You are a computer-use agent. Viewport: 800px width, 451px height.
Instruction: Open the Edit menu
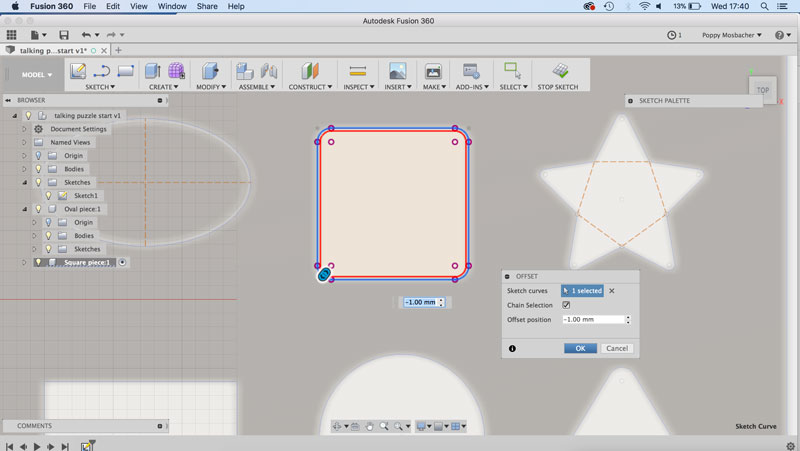coord(113,6)
